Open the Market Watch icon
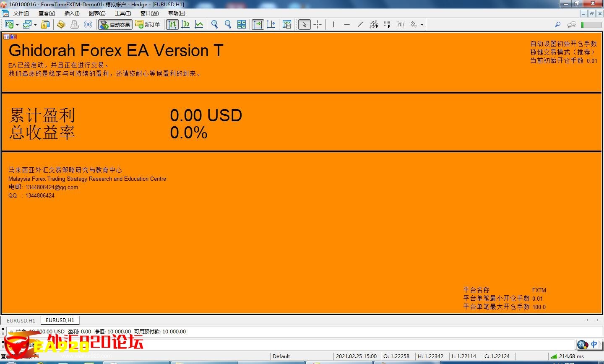Screen dimensions: 604x364 pos(45,25)
